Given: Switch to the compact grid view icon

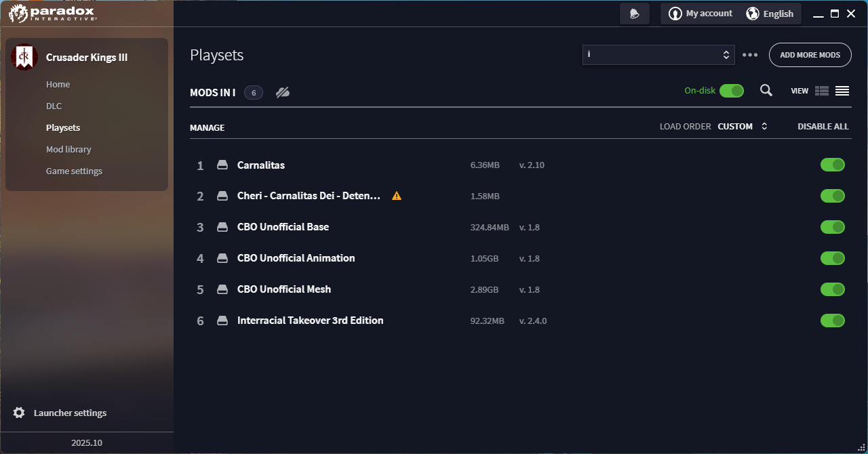Looking at the screenshot, I should (x=822, y=91).
